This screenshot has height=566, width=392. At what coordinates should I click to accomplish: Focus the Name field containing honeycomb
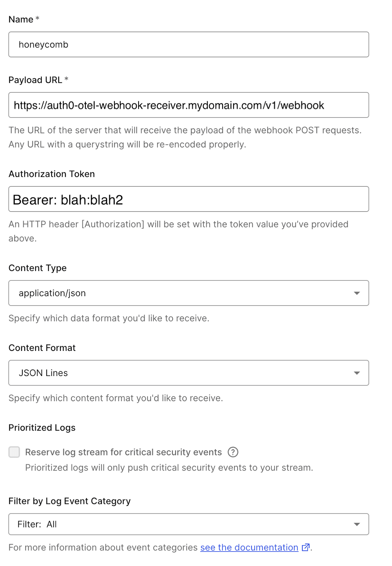coord(188,45)
